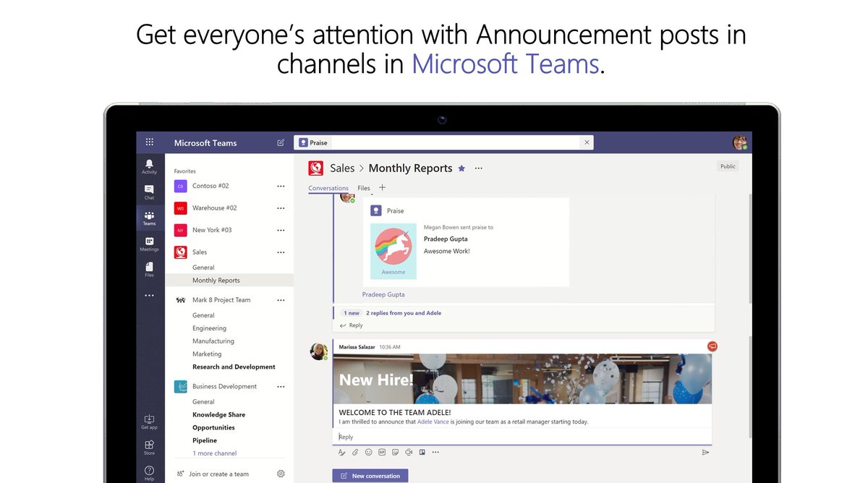Screen dimensions: 868x483
Task: Click the compose new chat icon
Action: pos(281,142)
